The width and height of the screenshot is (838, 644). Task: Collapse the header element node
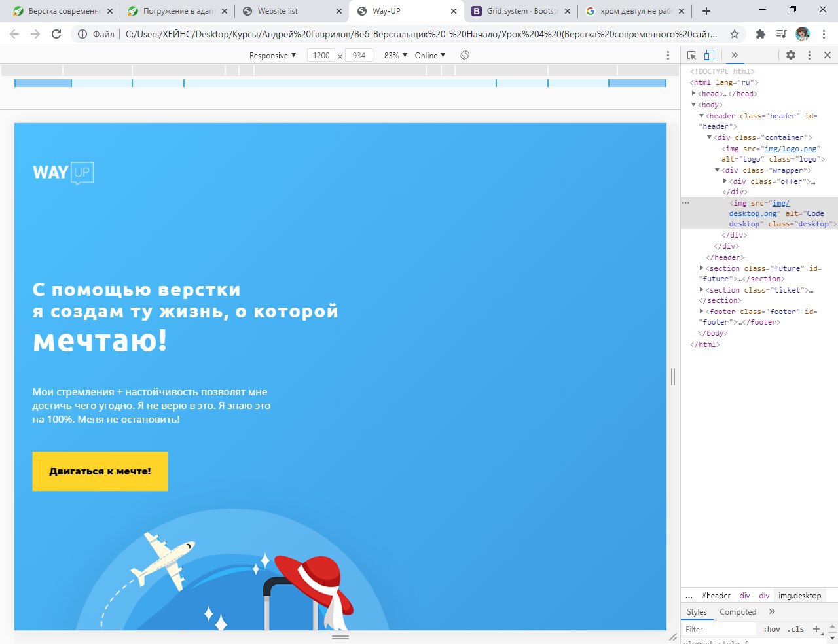click(x=701, y=116)
